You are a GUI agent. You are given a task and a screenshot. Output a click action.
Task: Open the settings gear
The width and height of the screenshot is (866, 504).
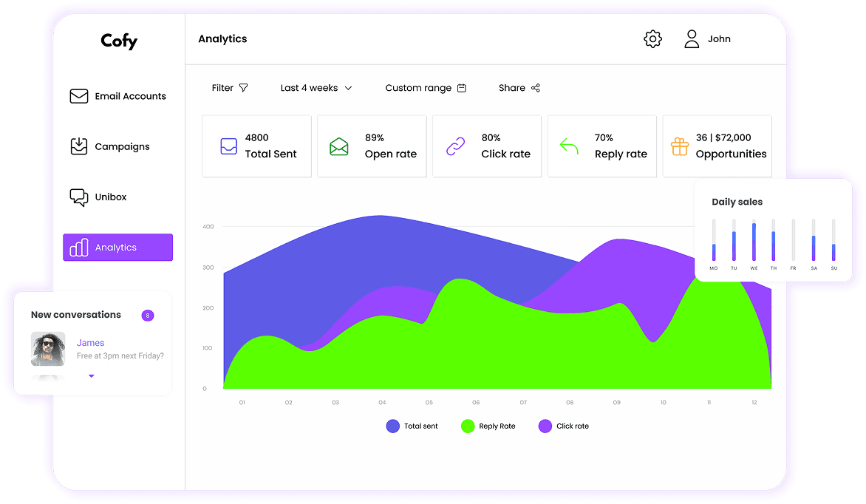pyautogui.click(x=652, y=38)
